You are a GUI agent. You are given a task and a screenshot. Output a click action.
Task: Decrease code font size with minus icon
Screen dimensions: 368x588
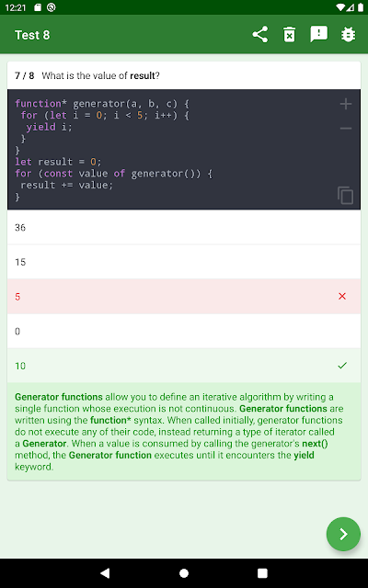pyautogui.click(x=346, y=129)
